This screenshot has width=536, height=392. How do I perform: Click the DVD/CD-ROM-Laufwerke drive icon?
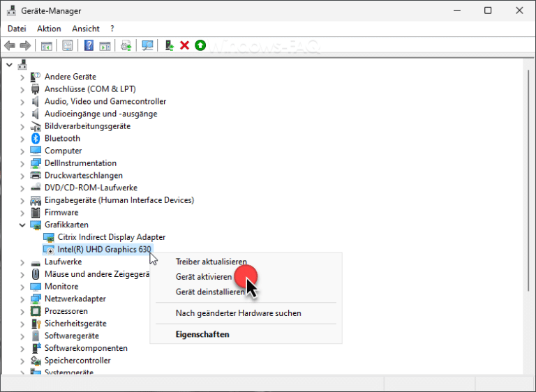pyautogui.click(x=36, y=188)
